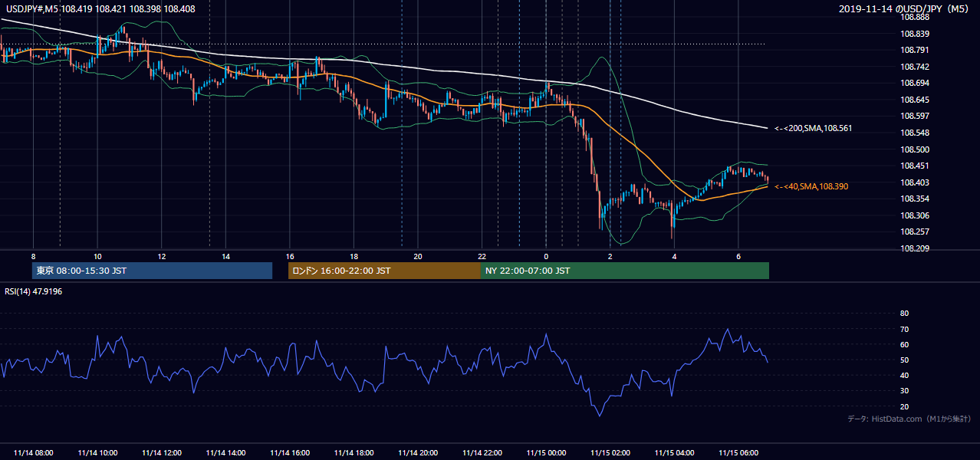Click hour label 4 under the price chart
The height and width of the screenshot is (460, 980).
[674, 256]
